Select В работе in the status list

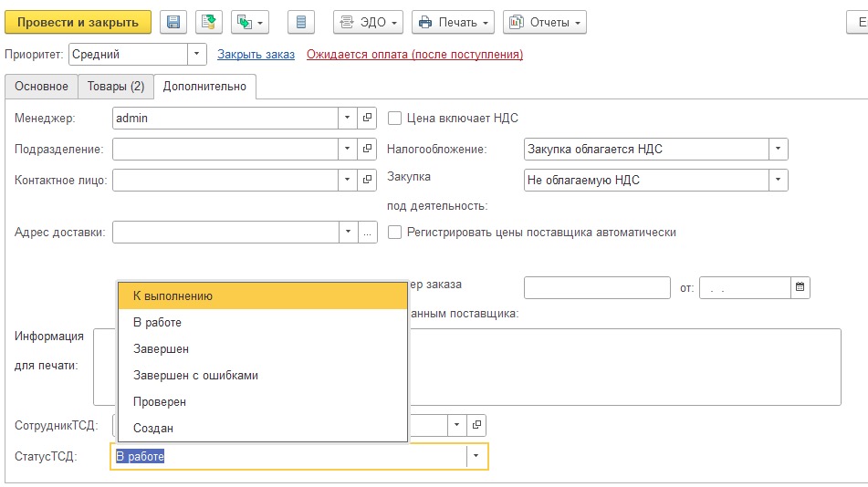(x=263, y=323)
